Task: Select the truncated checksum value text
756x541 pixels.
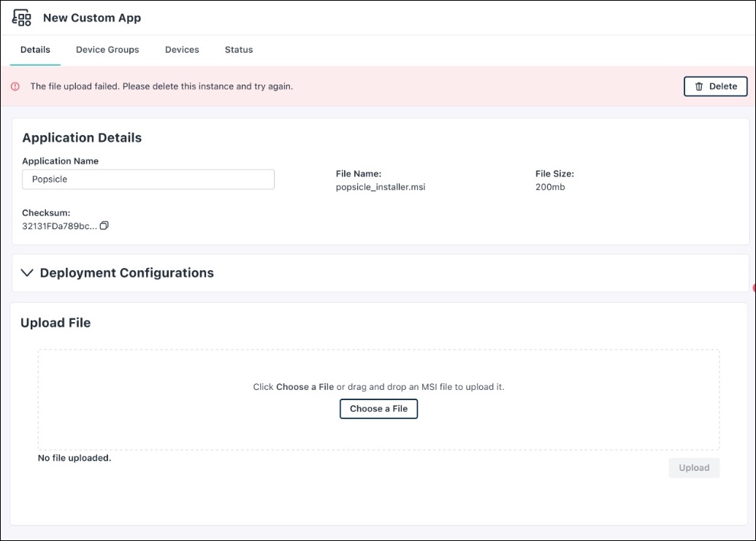Action: tap(59, 226)
